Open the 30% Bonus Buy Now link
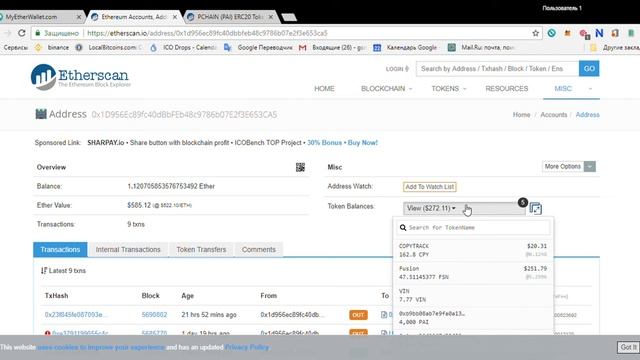The width and height of the screenshot is (640, 360). [x=342, y=142]
